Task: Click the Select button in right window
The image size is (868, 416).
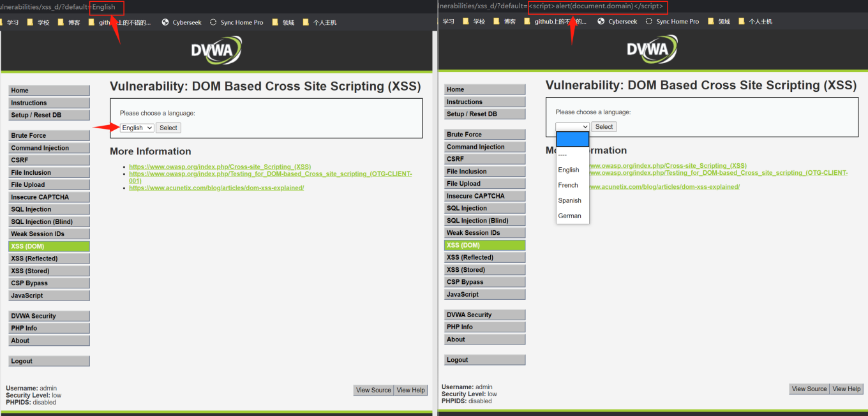Action: (604, 127)
